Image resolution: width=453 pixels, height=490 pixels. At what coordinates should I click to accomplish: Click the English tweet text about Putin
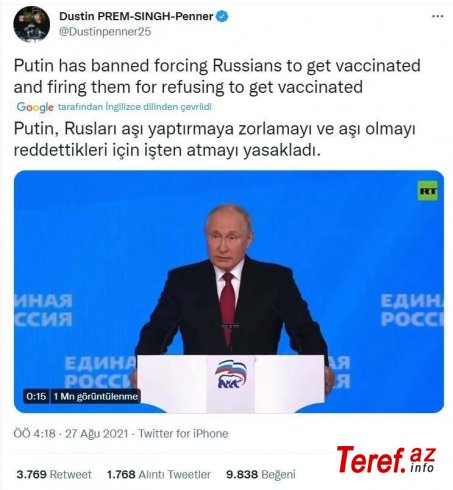click(x=217, y=76)
